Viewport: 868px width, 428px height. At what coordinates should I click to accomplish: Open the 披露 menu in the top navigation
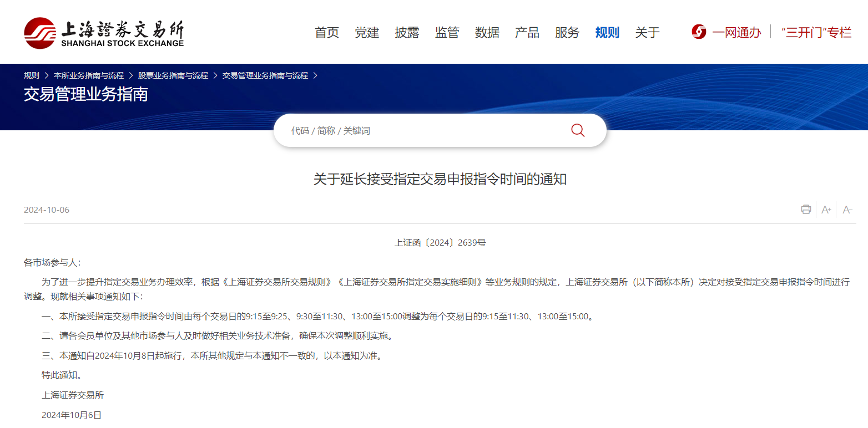pyautogui.click(x=407, y=33)
